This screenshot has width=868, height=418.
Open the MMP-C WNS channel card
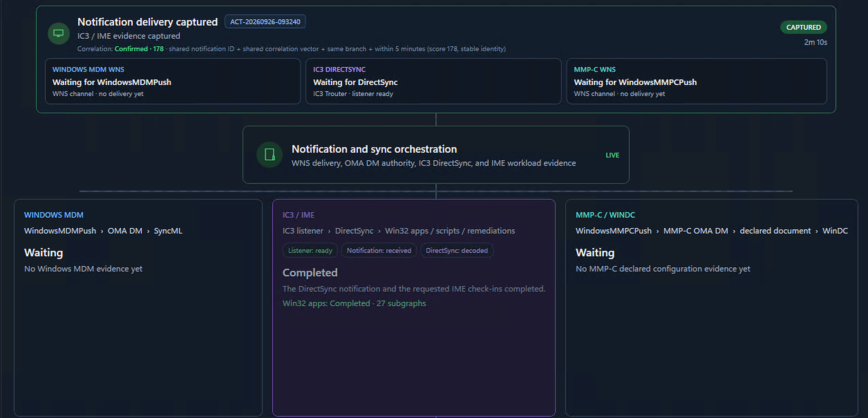[x=697, y=81]
